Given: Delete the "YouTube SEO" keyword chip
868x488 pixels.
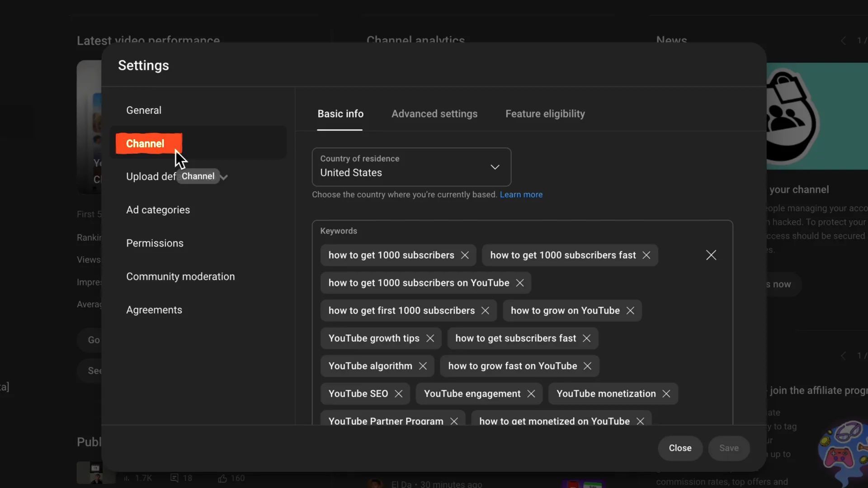Looking at the screenshot, I should (398, 394).
